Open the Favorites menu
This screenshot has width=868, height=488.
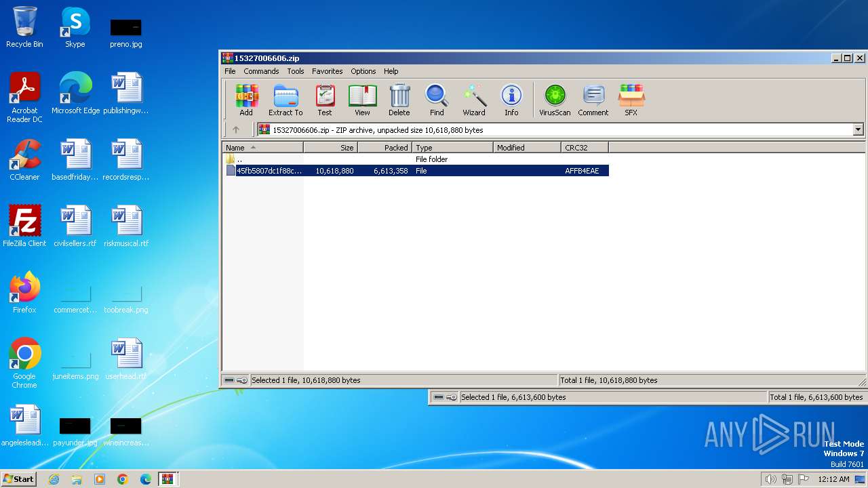[x=327, y=71]
